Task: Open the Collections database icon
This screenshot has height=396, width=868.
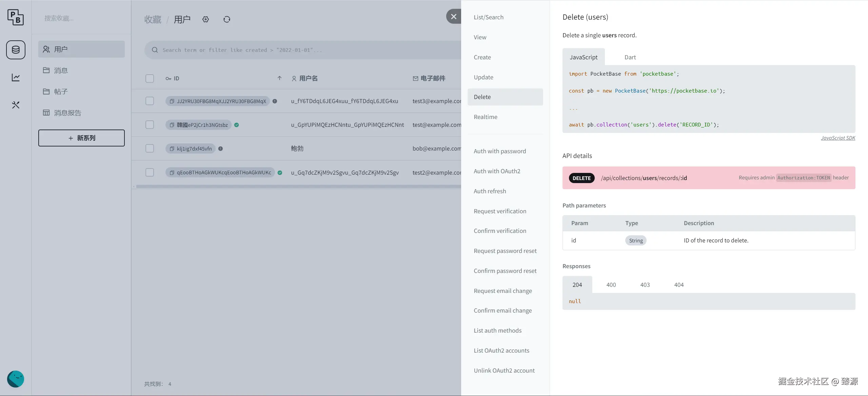Action: coord(16,50)
